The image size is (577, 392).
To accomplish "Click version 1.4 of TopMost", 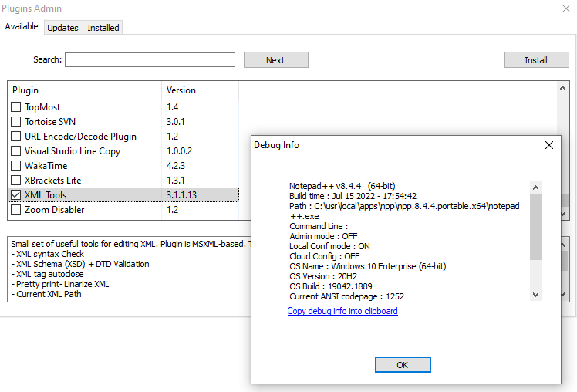I will (172, 107).
